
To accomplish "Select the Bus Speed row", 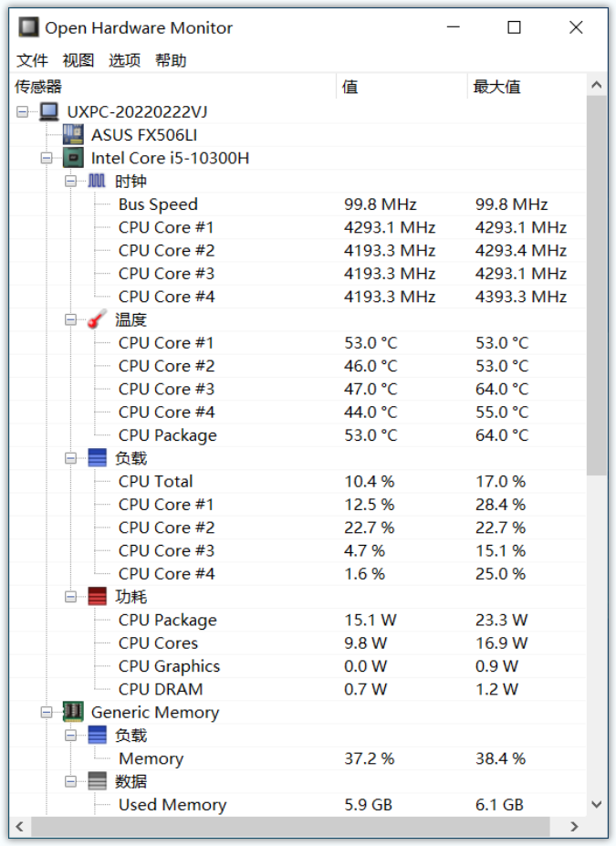I will [x=298, y=204].
